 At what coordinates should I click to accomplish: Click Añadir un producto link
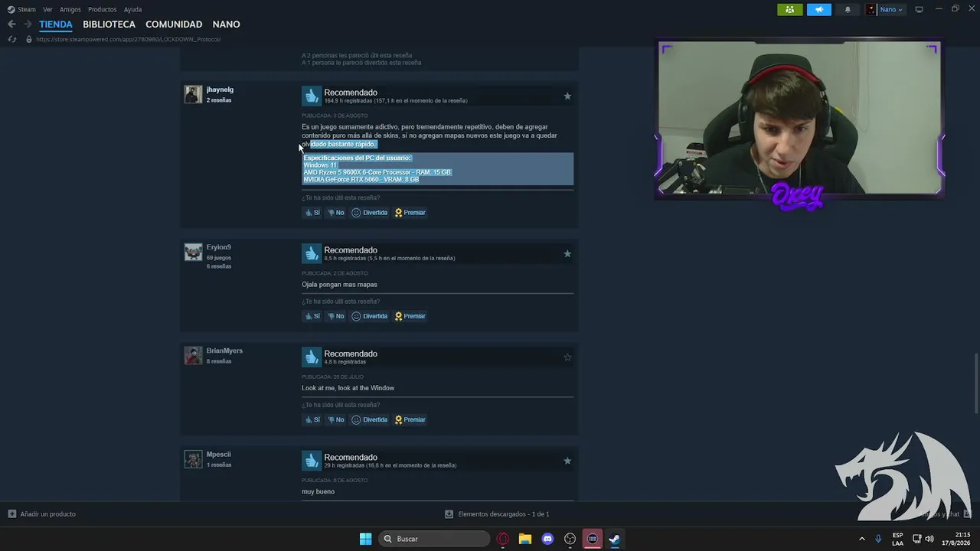pos(47,514)
